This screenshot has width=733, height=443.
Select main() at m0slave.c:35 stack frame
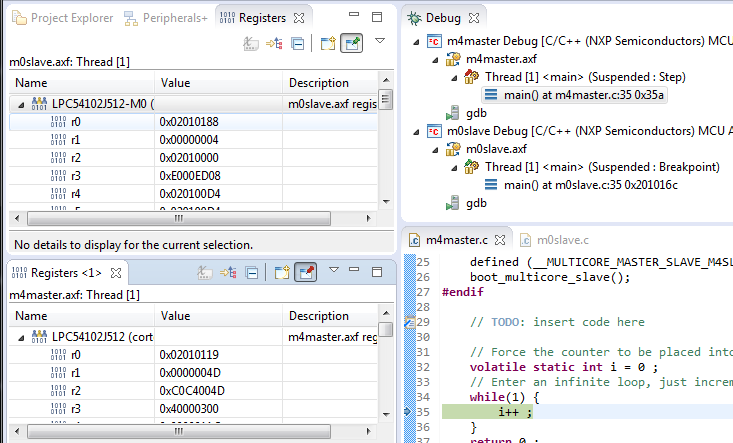click(578, 185)
